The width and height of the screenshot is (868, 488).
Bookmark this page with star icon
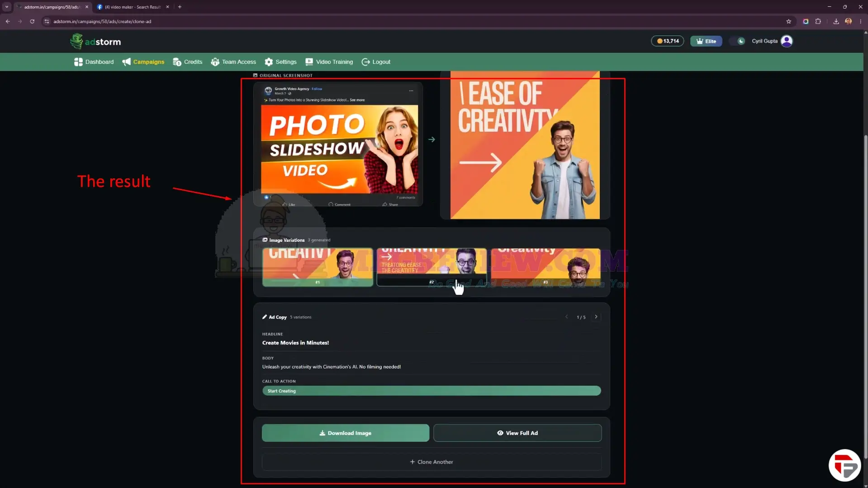tap(788, 21)
